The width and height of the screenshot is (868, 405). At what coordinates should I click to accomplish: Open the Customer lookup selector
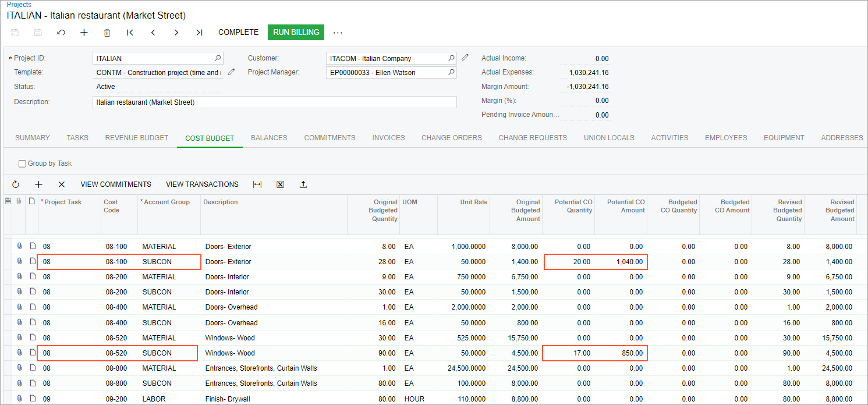(451, 58)
